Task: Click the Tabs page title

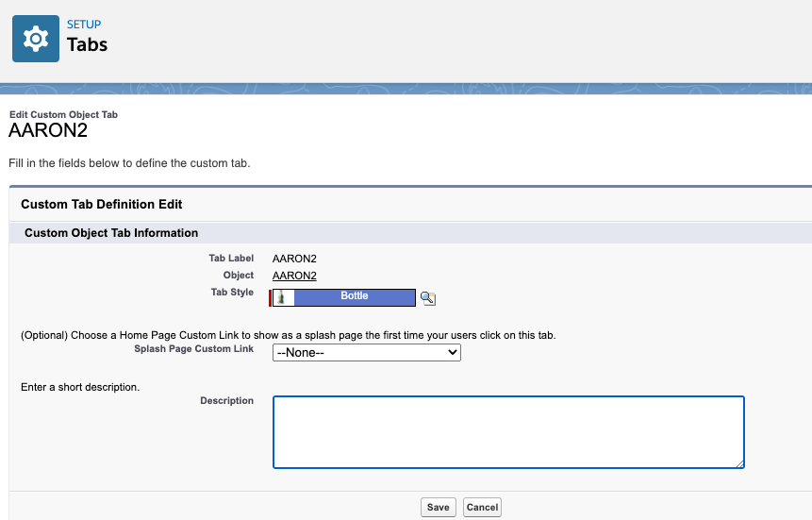Action: pos(87,44)
